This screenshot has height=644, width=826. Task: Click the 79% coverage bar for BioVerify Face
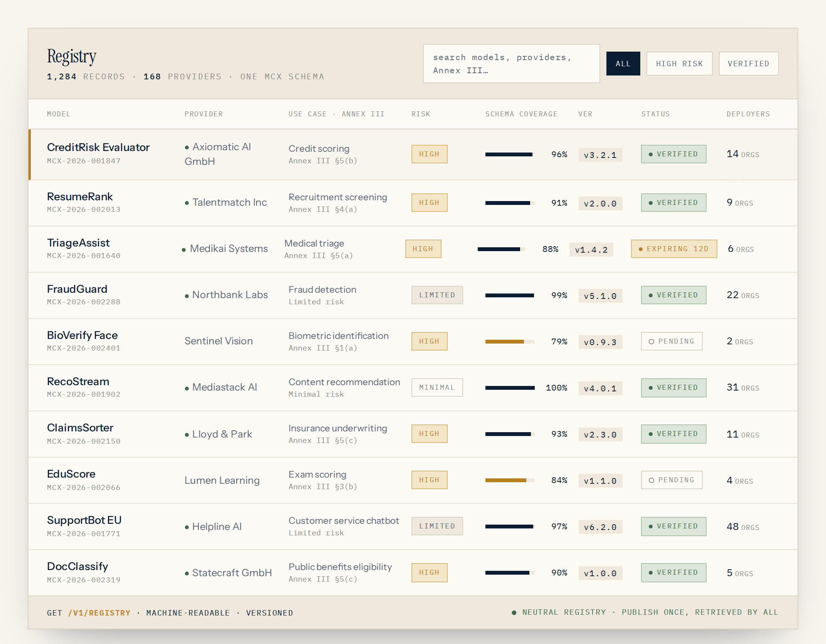coord(510,342)
